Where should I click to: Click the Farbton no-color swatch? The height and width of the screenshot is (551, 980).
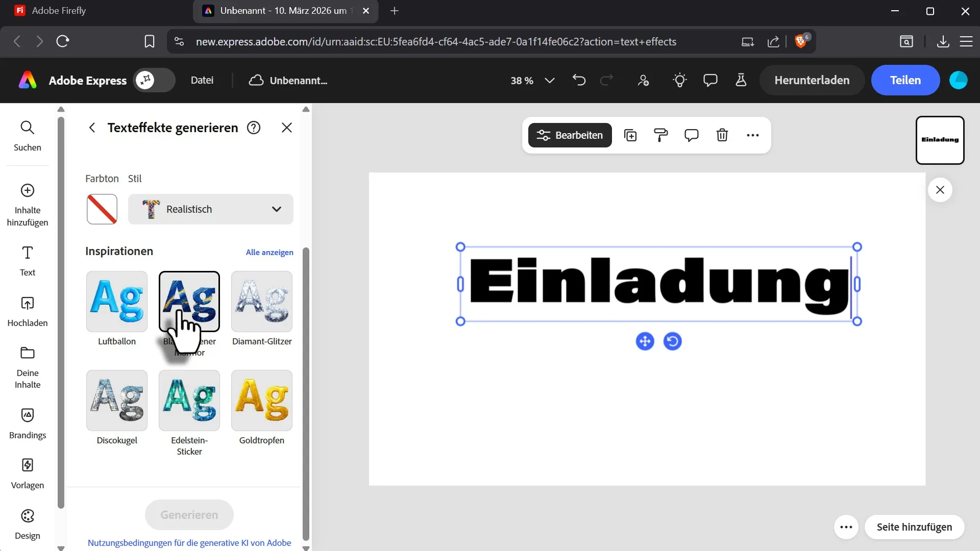point(102,209)
